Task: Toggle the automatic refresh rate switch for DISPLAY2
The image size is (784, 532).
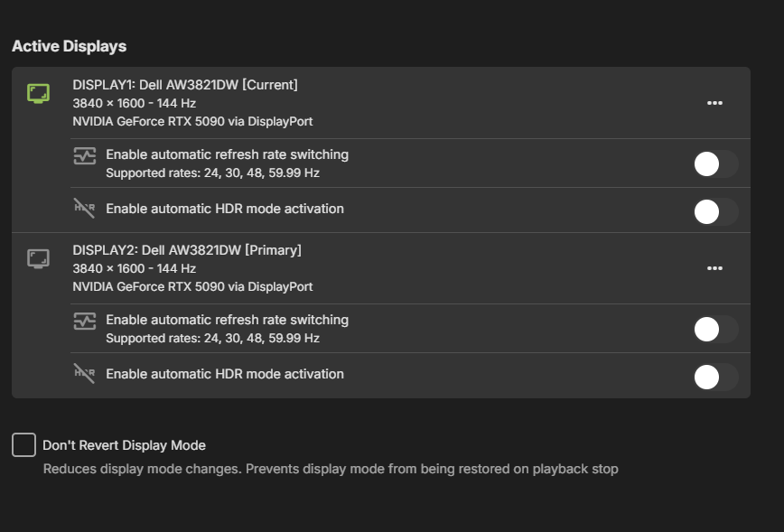Action: coord(715,330)
